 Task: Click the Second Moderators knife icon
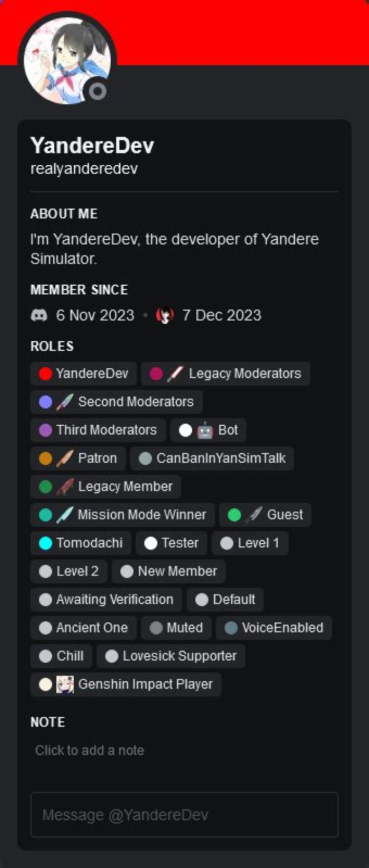click(65, 402)
